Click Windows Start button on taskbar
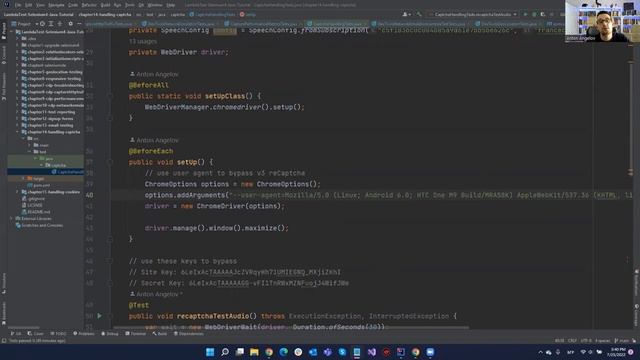This screenshot has width=640, height=360. tap(210, 352)
